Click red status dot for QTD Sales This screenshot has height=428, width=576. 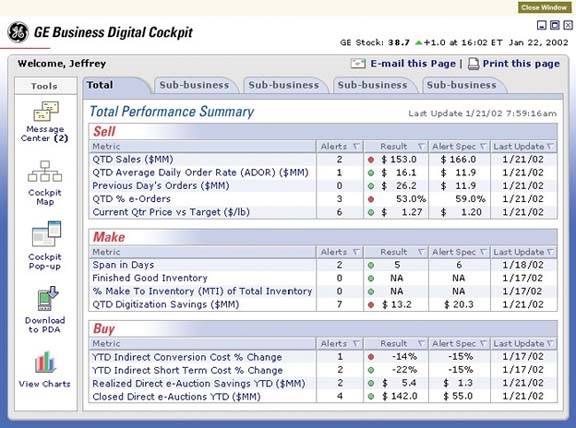point(371,160)
